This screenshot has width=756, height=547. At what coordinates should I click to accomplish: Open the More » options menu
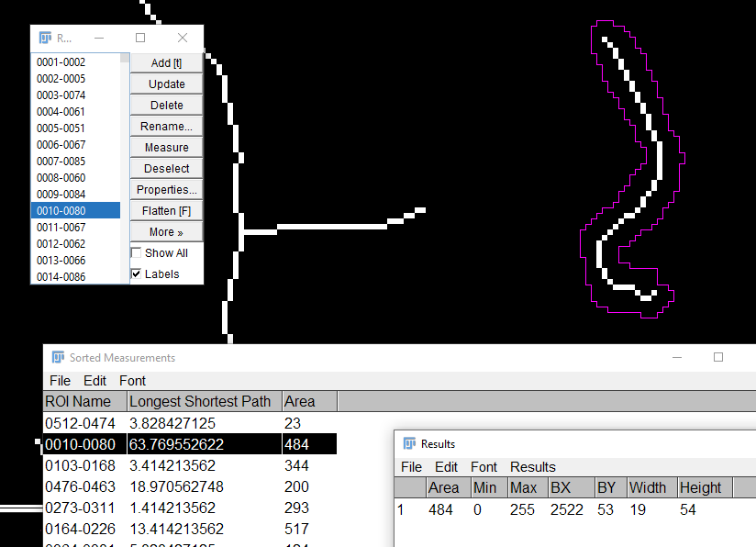click(x=165, y=231)
